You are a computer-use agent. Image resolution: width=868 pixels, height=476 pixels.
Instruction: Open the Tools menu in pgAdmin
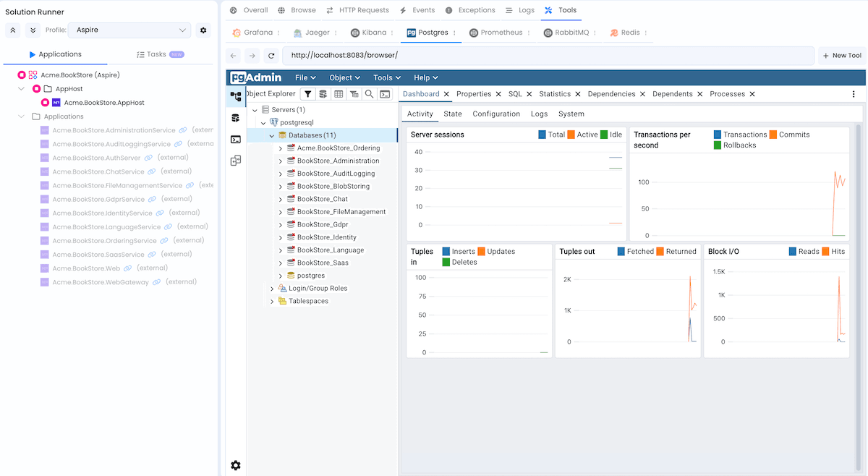386,77
